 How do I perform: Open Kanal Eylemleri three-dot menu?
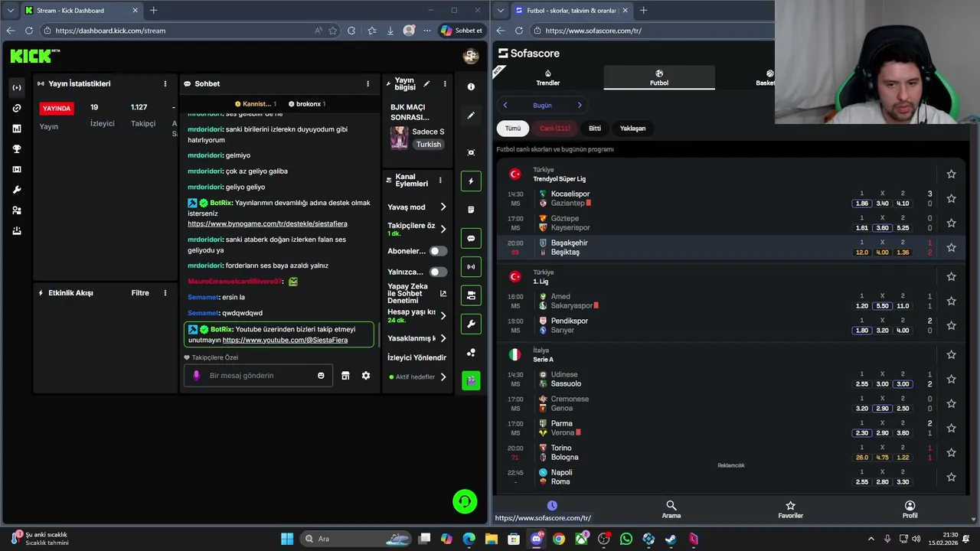point(440,181)
